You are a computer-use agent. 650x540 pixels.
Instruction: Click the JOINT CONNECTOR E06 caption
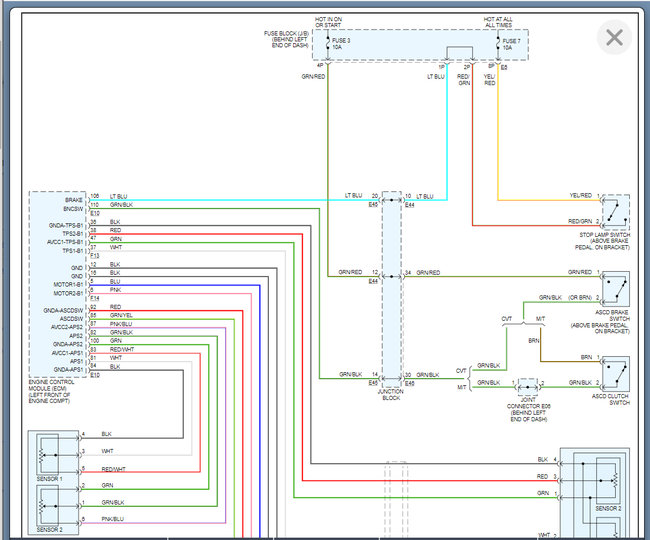tap(529, 409)
